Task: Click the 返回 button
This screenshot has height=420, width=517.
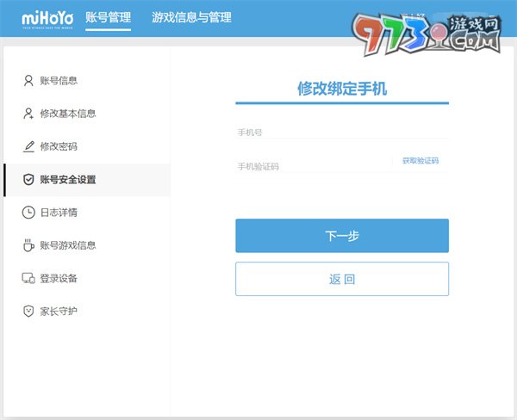Action: click(342, 279)
